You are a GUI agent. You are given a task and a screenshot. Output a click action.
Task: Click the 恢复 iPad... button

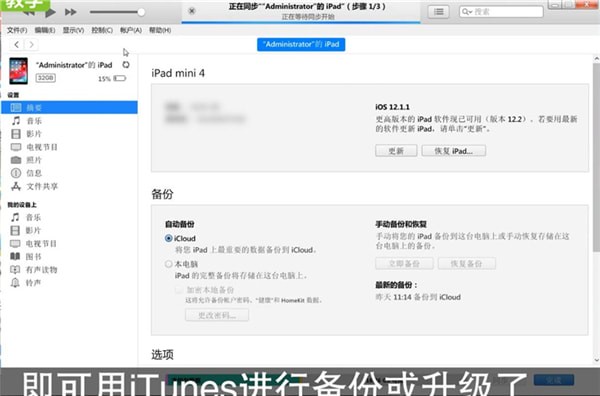point(454,151)
